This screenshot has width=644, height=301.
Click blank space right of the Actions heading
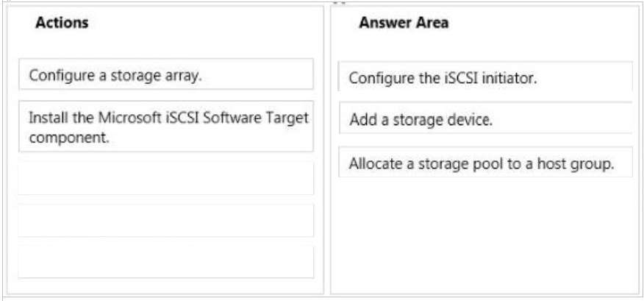coord(201,23)
